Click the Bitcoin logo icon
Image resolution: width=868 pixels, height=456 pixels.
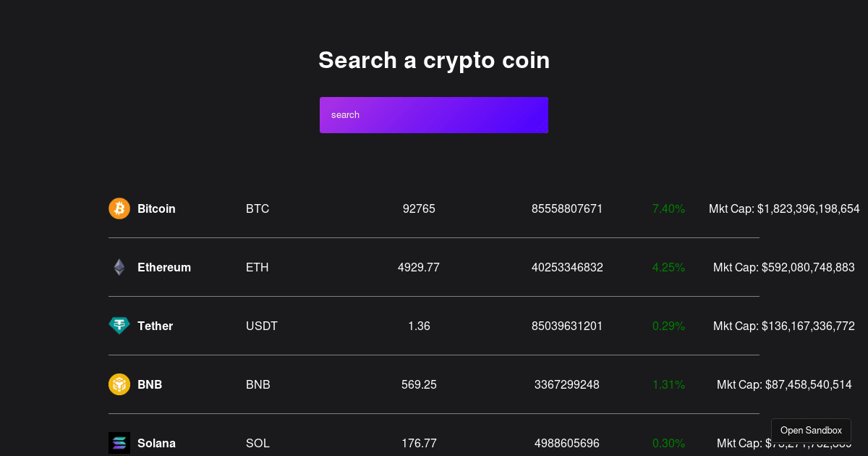coord(119,208)
